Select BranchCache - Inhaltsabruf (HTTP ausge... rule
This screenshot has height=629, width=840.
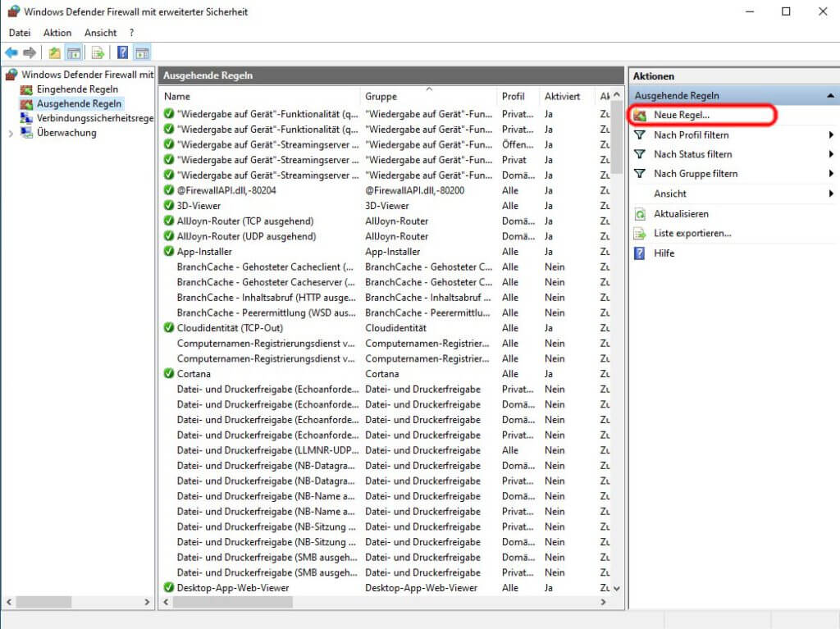click(267, 298)
